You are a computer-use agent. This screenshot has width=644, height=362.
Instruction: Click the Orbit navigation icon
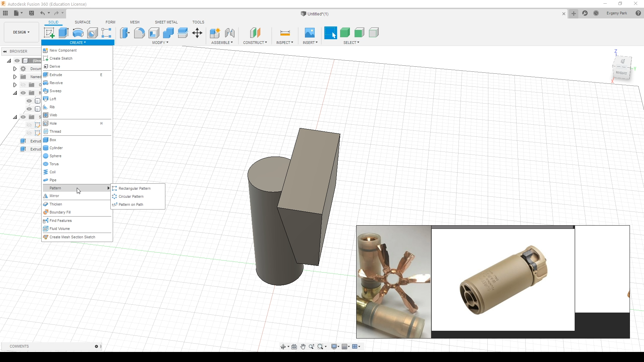point(283,347)
